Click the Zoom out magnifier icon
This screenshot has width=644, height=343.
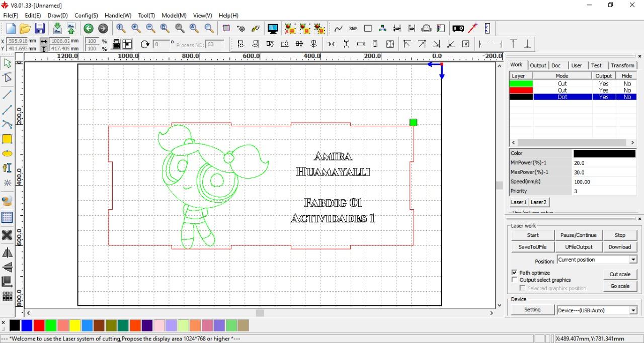click(x=150, y=29)
